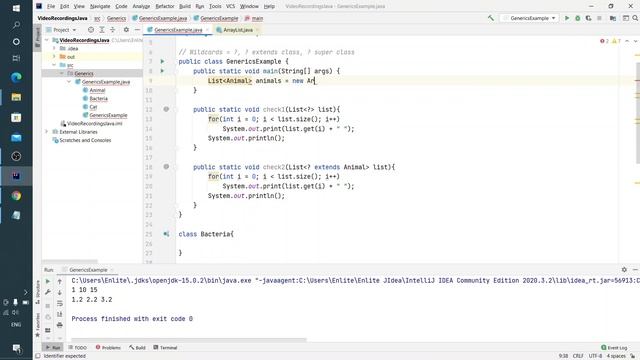The height and width of the screenshot is (360, 640).
Task: Select Bacteria class in project tree
Action: click(98, 98)
